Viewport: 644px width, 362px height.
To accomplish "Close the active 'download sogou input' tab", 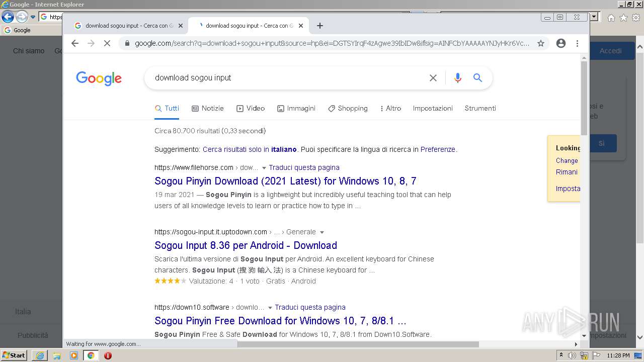I will point(301,26).
